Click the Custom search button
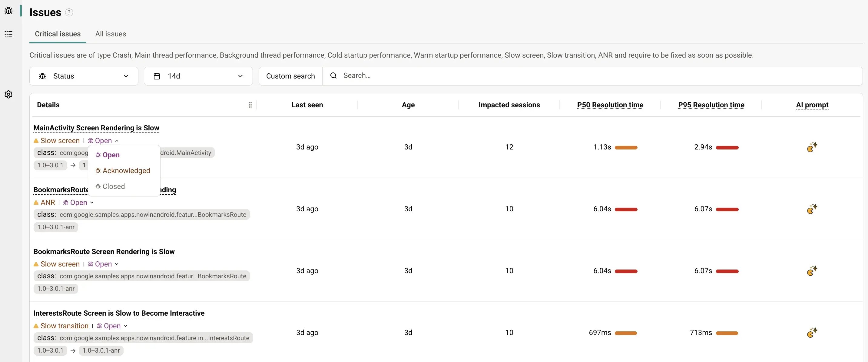This screenshot has width=868, height=362. (290, 76)
